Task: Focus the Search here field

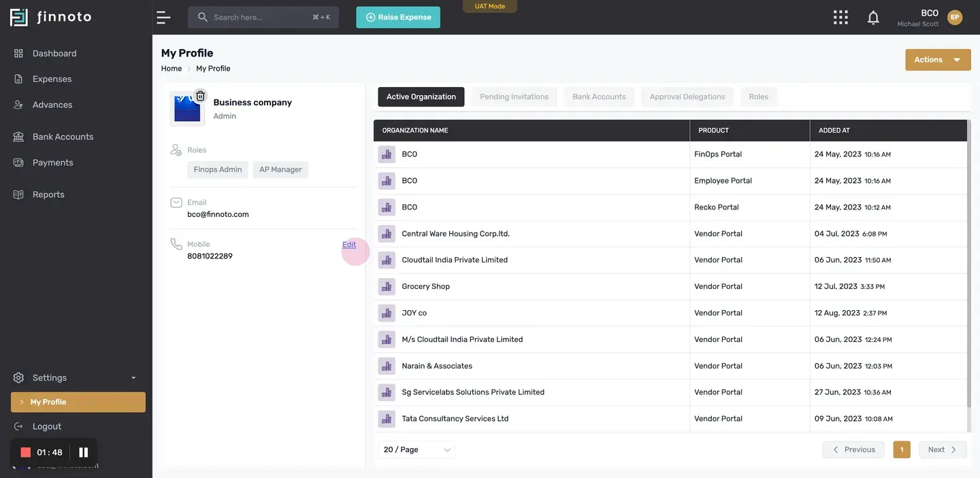Action: (x=263, y=17)
